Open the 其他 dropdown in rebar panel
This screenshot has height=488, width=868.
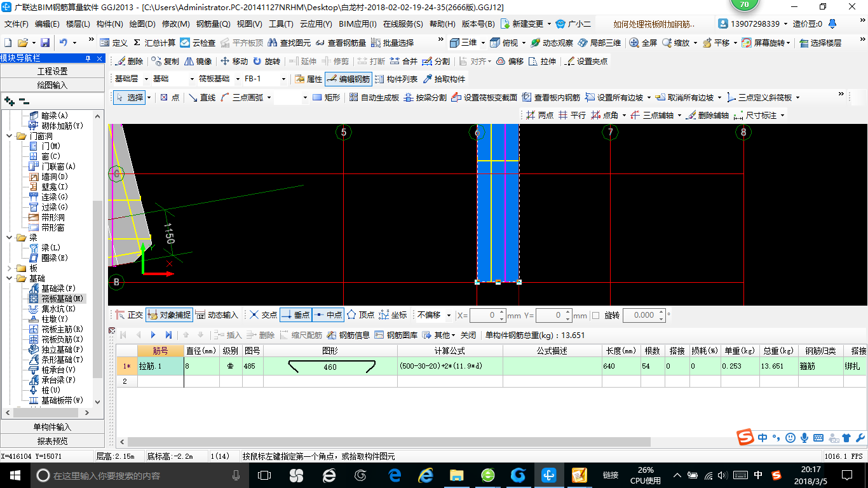click(x=440, y=335)
